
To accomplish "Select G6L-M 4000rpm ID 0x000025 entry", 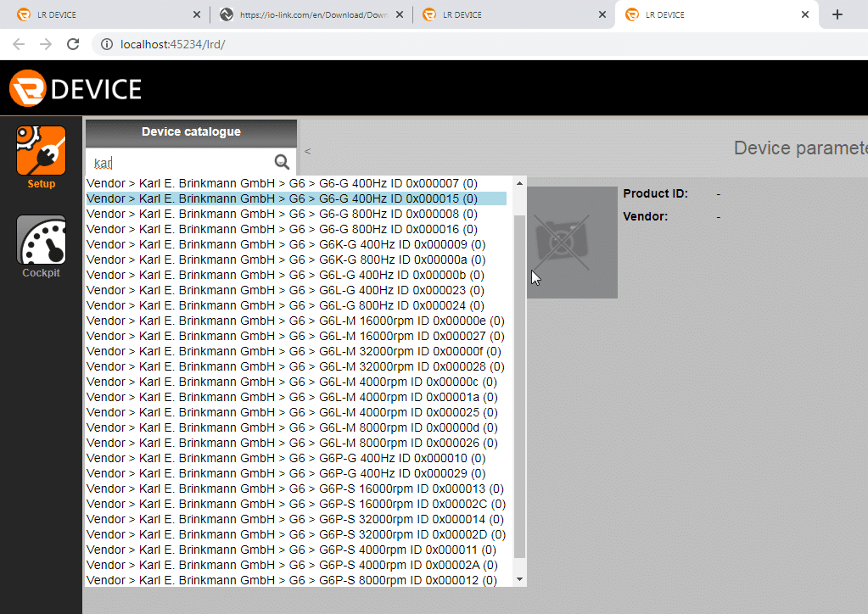I will (x=296, y=412).
